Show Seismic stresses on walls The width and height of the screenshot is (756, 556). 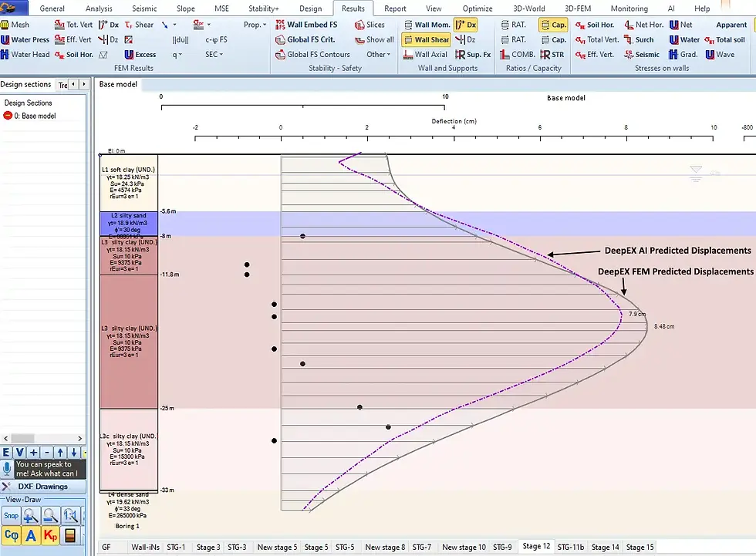tap(642, 55)
